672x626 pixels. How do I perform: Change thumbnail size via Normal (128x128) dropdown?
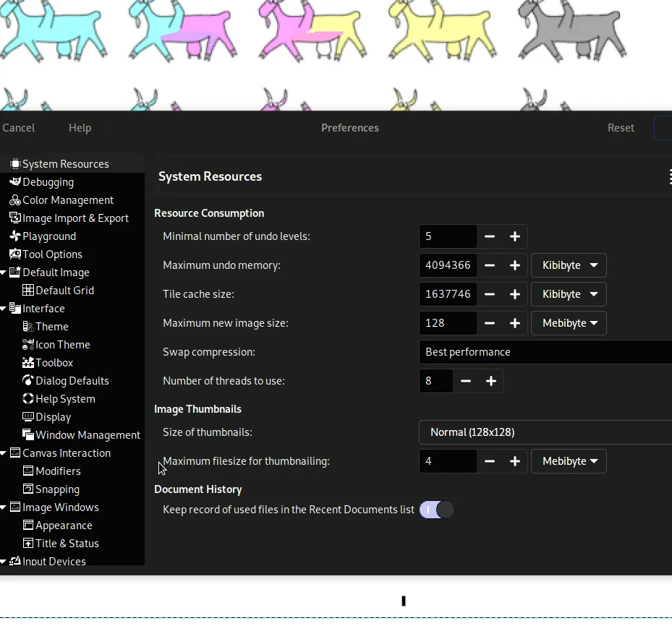click(x=544, y=432)
